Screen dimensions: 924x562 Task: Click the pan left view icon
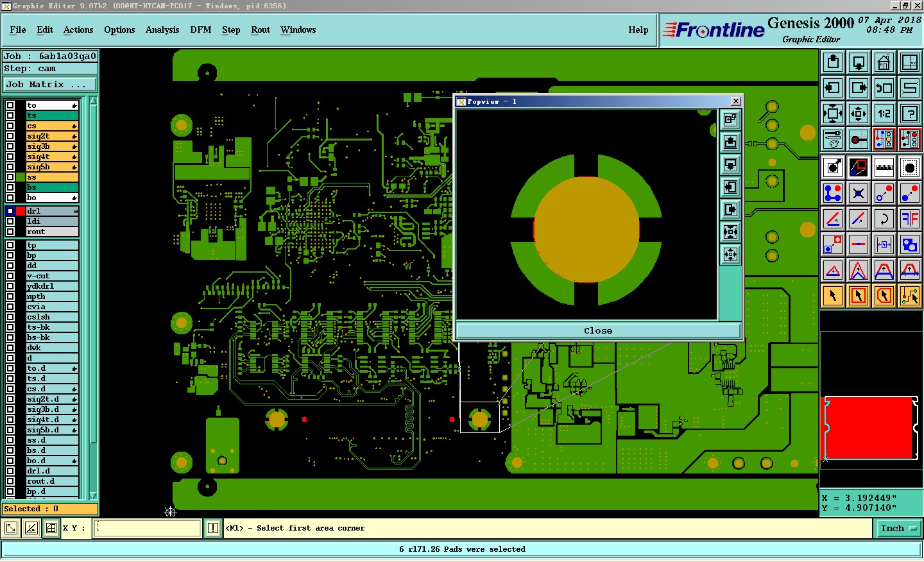pos(833,88)
